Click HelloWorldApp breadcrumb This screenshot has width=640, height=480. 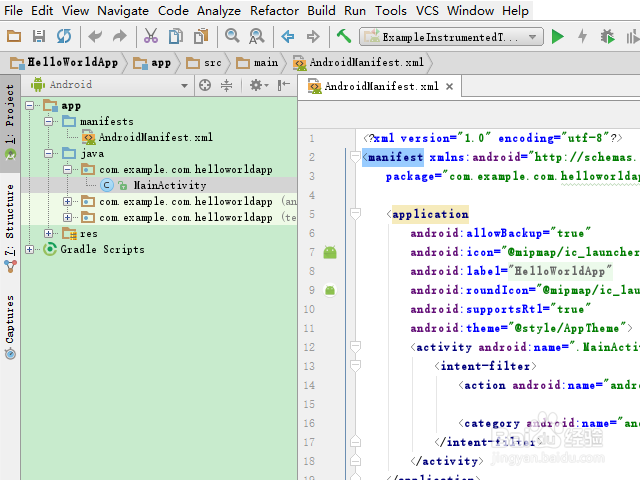tap(64, 62)
